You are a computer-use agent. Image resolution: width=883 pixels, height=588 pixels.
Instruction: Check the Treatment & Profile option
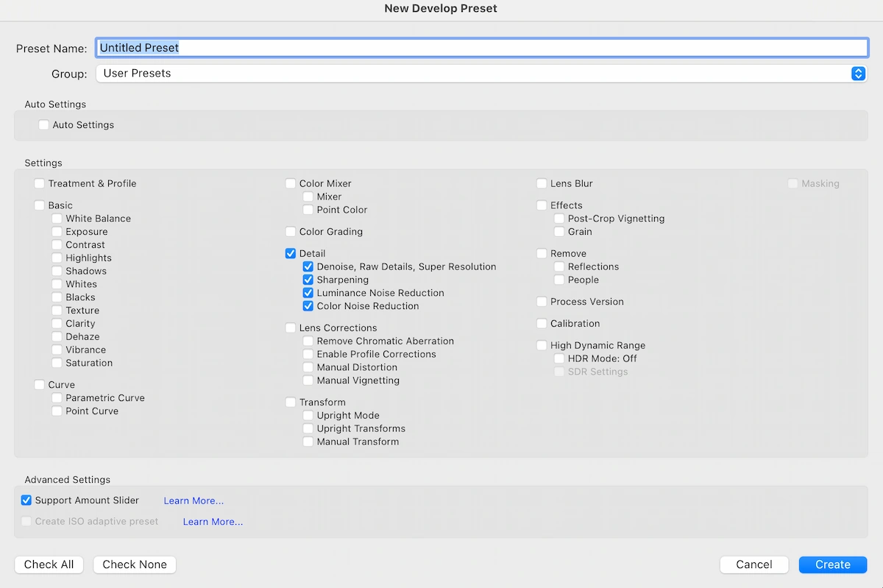39,183
